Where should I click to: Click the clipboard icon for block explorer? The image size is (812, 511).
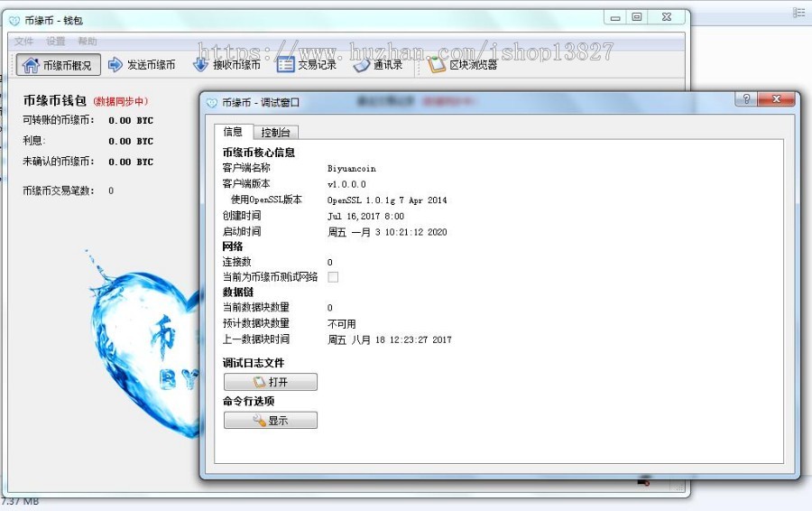tap(436, 65)
